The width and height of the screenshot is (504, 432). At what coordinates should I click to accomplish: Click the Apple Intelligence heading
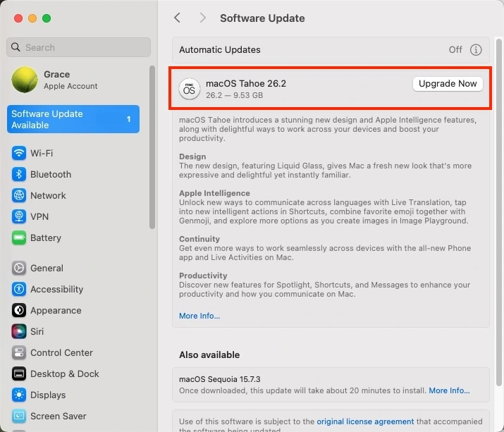click(214, 193)
